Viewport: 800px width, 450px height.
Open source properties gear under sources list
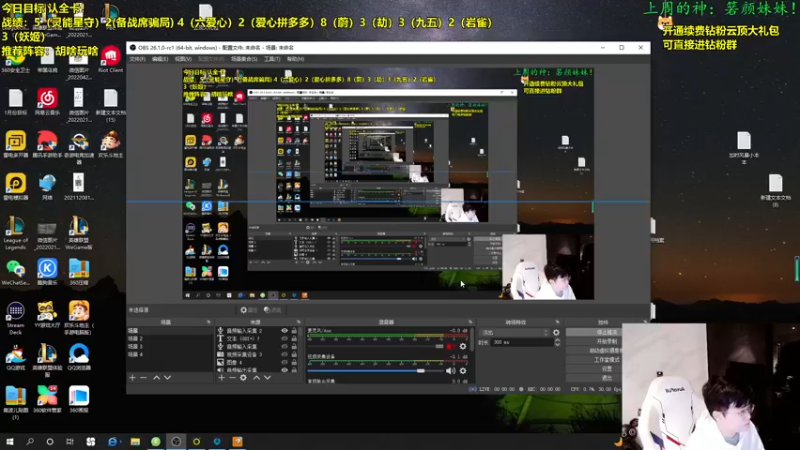(243, 378)
